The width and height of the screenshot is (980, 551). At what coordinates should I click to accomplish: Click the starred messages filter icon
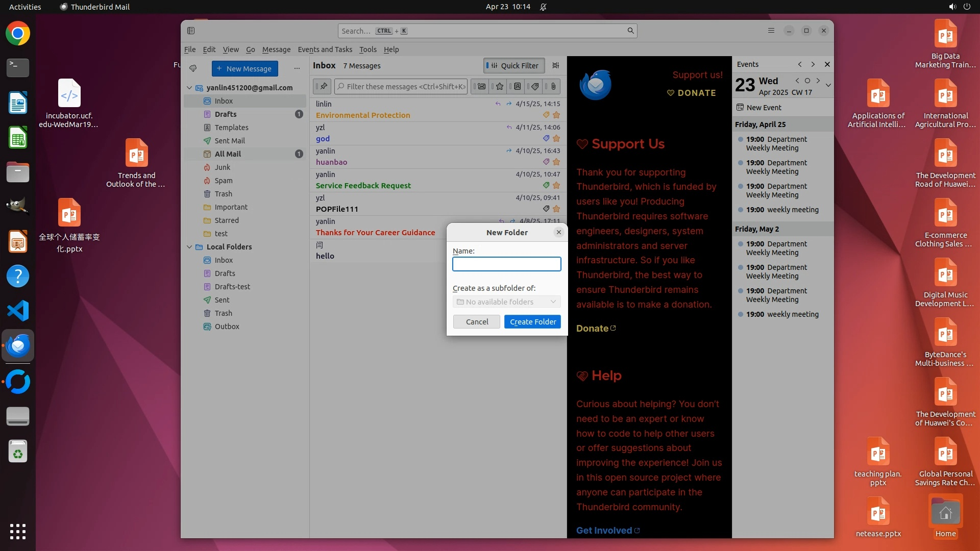[x=499, y=86]
